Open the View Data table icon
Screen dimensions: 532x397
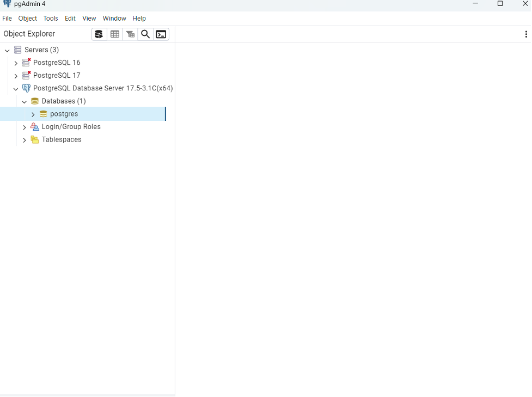[115, 34]
